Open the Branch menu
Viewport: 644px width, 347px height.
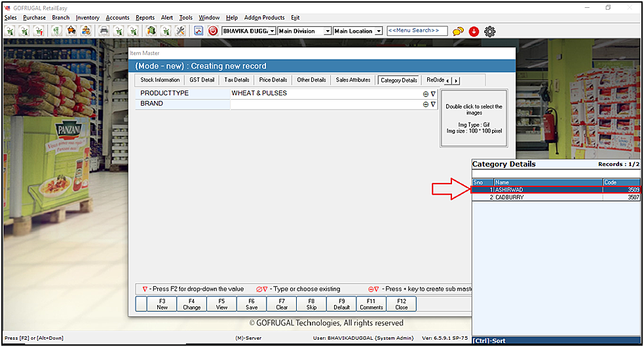coord(61,18)
